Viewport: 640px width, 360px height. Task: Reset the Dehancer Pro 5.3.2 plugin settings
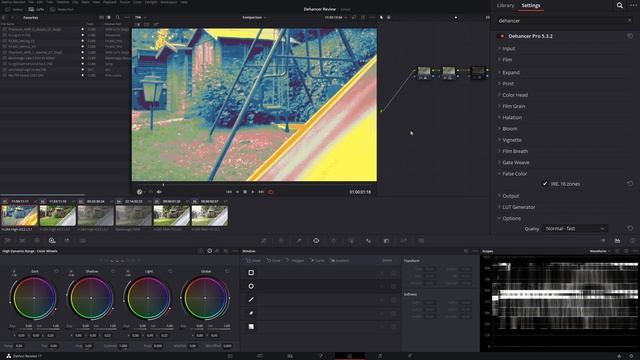pyautogui.click(x=630, y=36)
